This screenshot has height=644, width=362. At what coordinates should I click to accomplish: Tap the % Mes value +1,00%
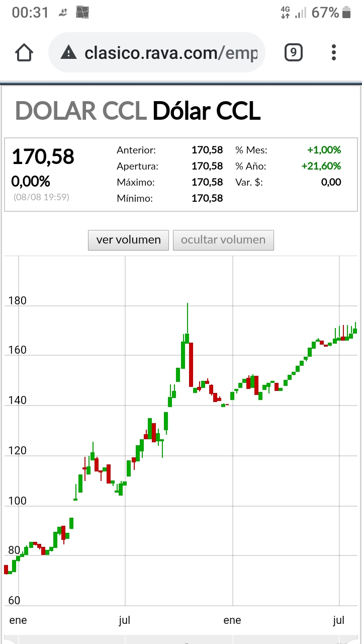point(324,150)
